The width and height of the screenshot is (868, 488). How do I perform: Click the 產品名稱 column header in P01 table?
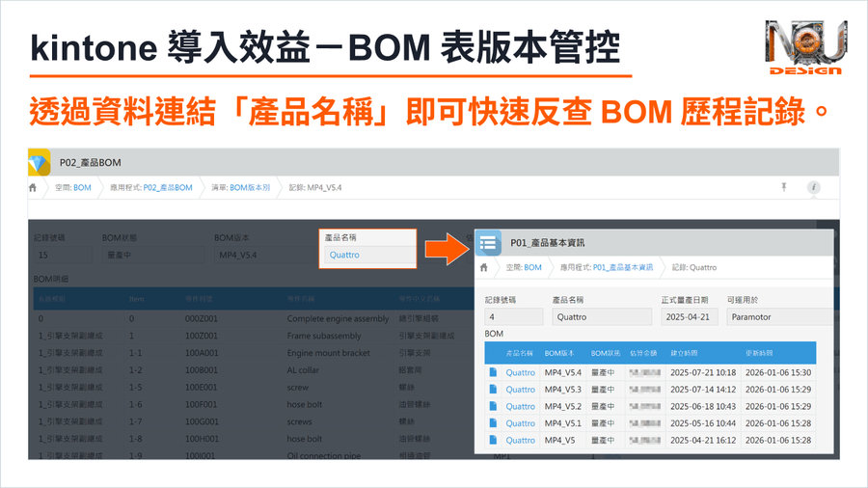point(519,353)
